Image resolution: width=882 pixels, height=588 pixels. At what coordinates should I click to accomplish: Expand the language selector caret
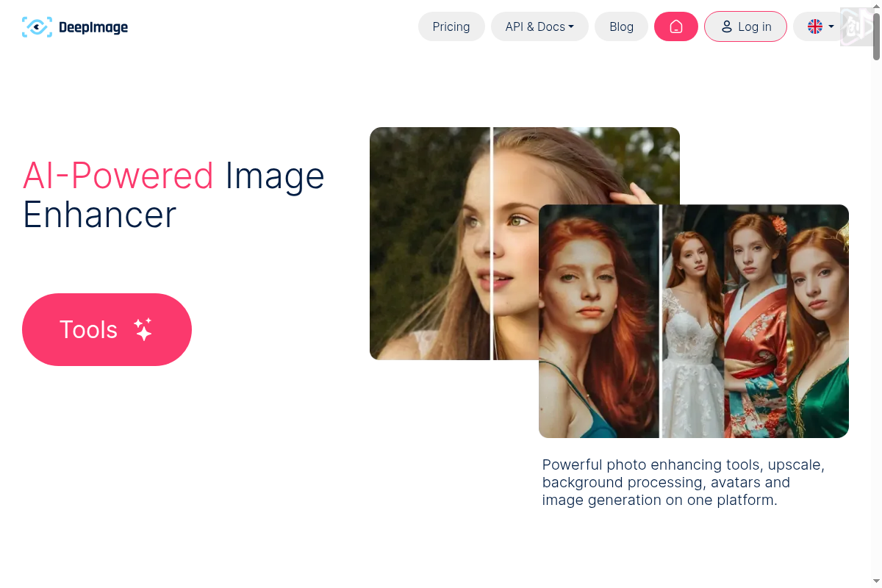pos(831,26)
